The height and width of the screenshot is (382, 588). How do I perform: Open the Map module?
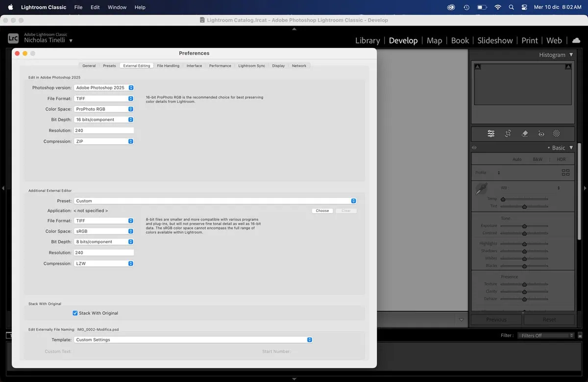point(434,40)
